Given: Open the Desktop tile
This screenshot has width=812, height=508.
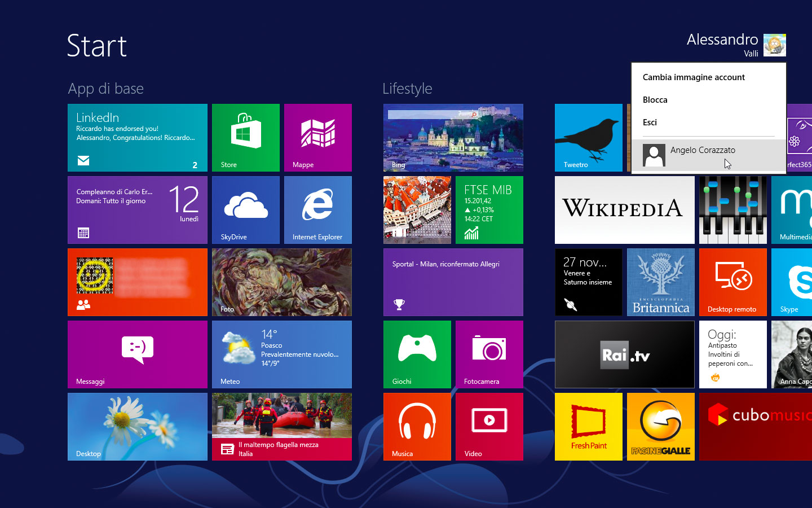Looking at the screenshot, I should (138, 427).
